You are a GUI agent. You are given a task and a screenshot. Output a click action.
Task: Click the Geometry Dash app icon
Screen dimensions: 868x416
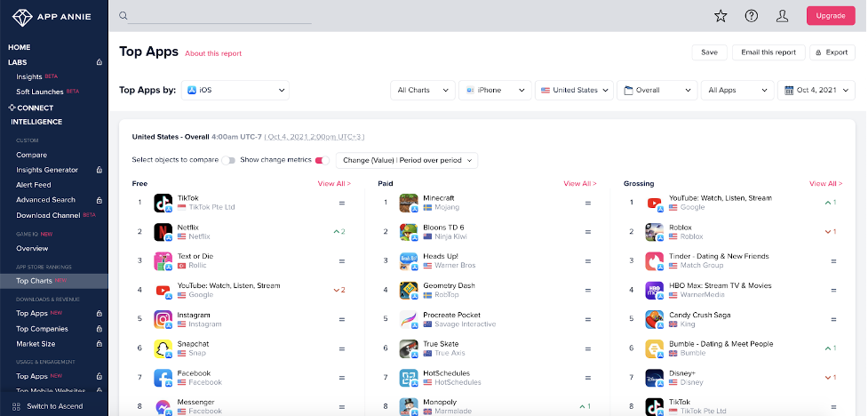coord(409,291)
